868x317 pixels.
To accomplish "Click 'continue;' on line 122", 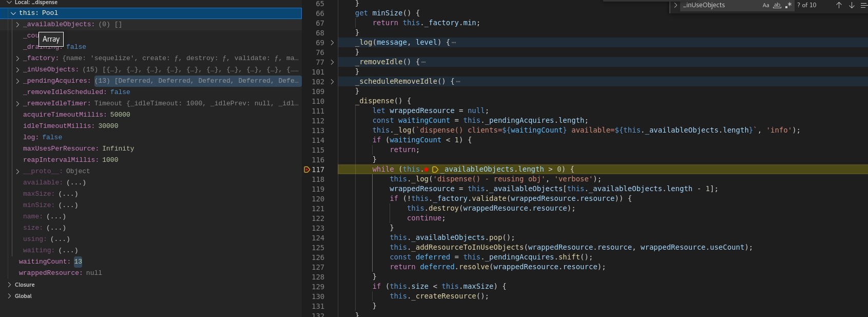I will 426,218.
